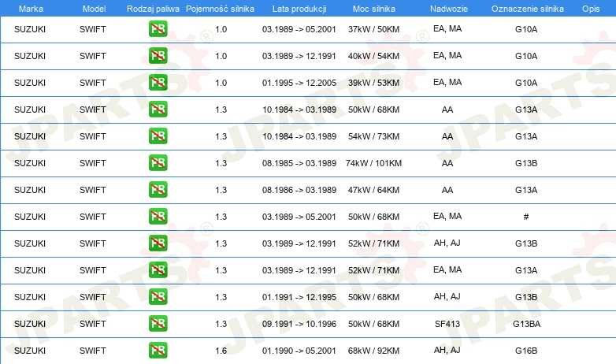Select the power value 40kW / 54KM
Screen dimensions: 616x364
(x=373, y=56)
